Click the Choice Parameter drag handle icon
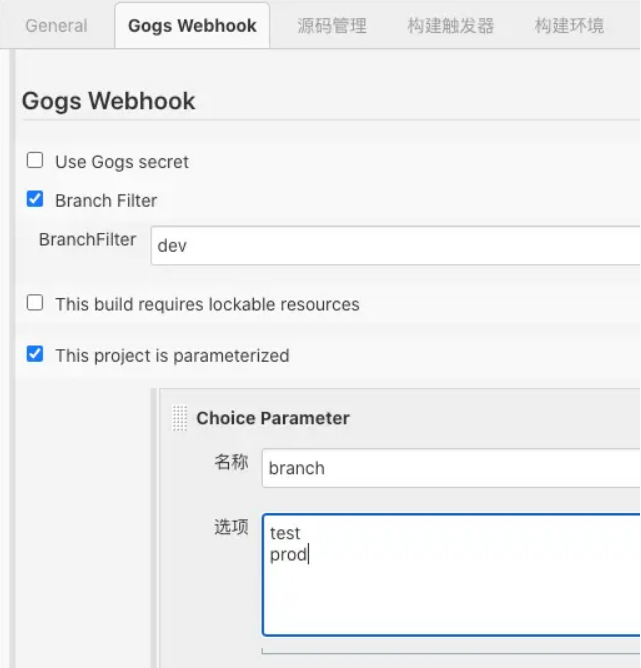Image resolution: width=641 pixels, height=668 pixels. pos(179,418)
